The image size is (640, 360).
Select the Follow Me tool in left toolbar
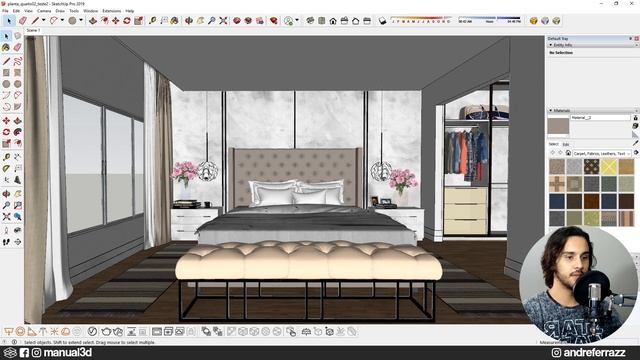pos(18,132)
